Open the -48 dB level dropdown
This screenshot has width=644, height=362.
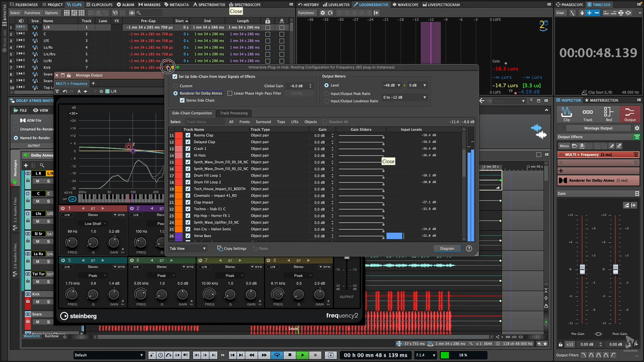(392, 85)
